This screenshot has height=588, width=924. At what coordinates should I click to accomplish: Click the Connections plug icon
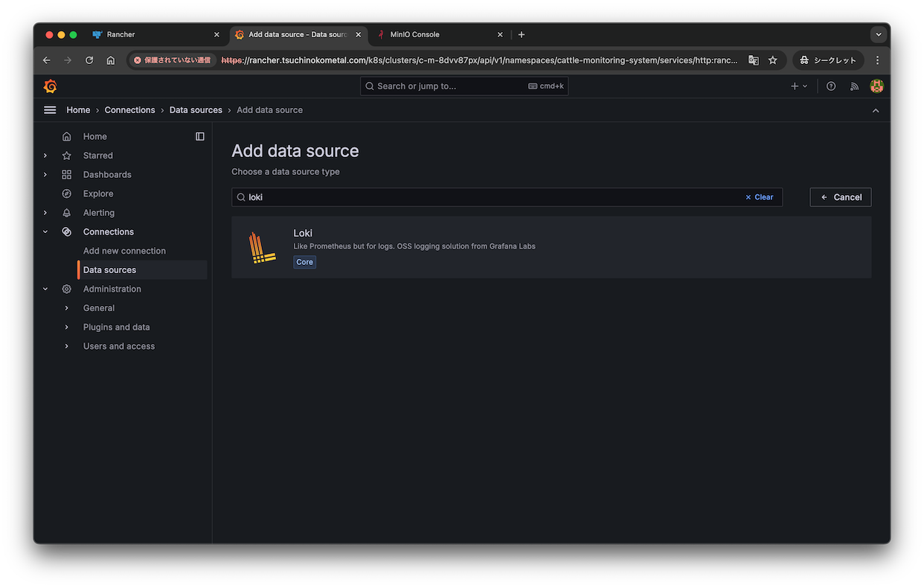pyautogui.click(x=67, y=232)
